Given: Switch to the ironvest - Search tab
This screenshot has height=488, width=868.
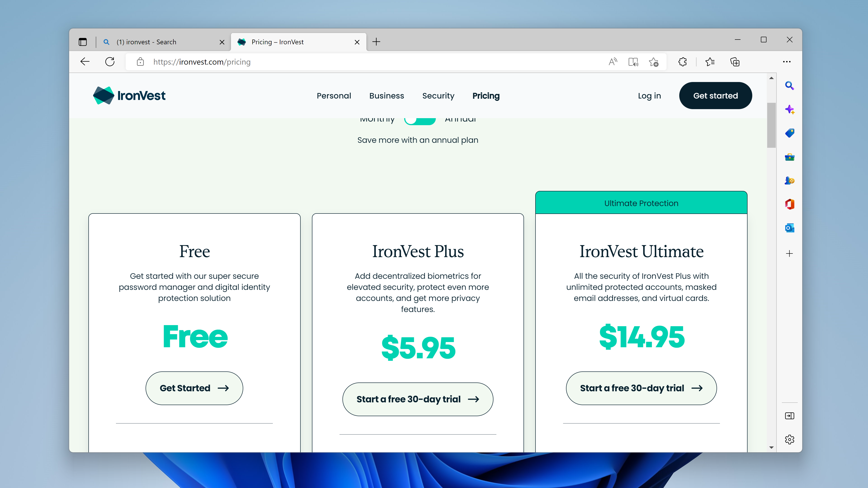Looking at the screenshot, I should [163, 42].
